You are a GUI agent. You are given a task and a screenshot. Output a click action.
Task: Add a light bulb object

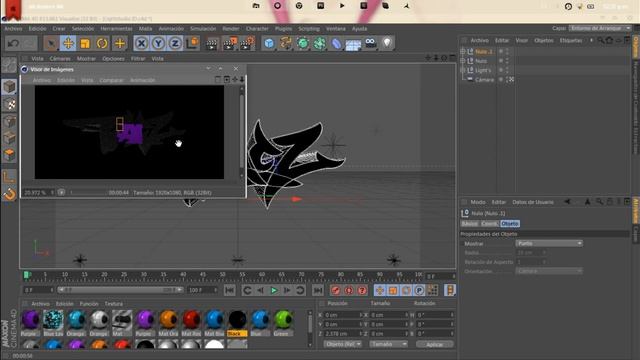point(387,43)
